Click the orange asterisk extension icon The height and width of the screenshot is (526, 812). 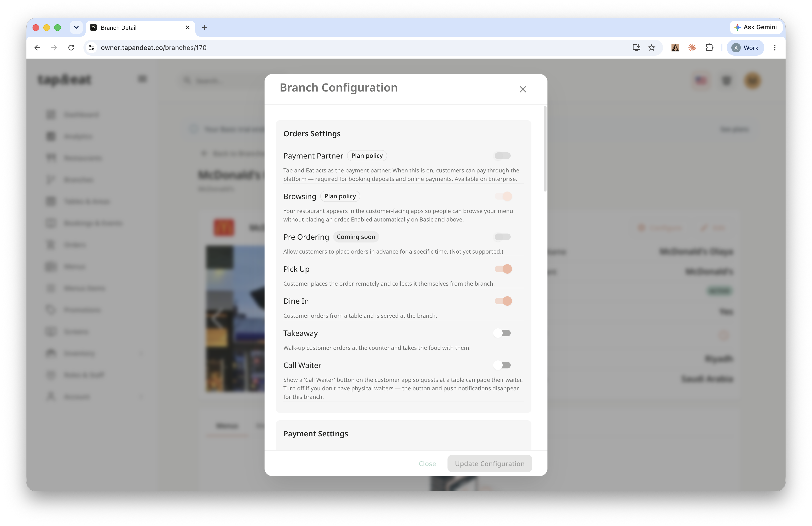coord(692,48)
